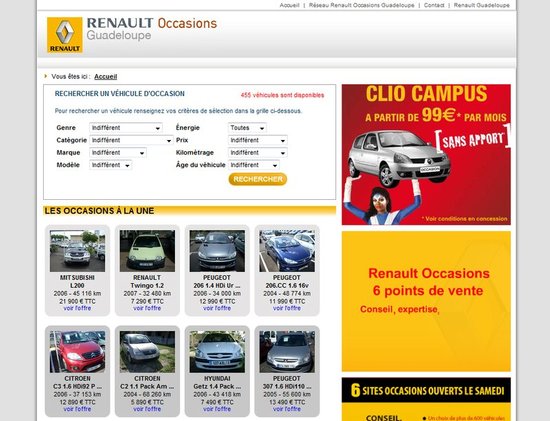Click voir l'offre for Citroen C2
The width and height of the screenshot is (550, 421).
click(147, 409)
